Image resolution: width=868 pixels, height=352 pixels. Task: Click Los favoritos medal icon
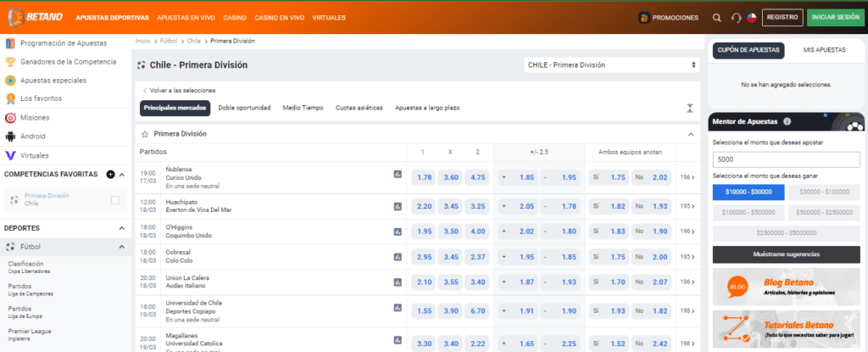(10, 98)
